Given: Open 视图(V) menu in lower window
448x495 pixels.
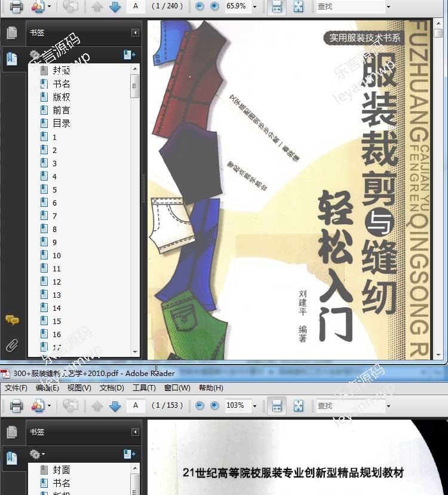Looking at the screenshot, I should click(x=79, y=387).
